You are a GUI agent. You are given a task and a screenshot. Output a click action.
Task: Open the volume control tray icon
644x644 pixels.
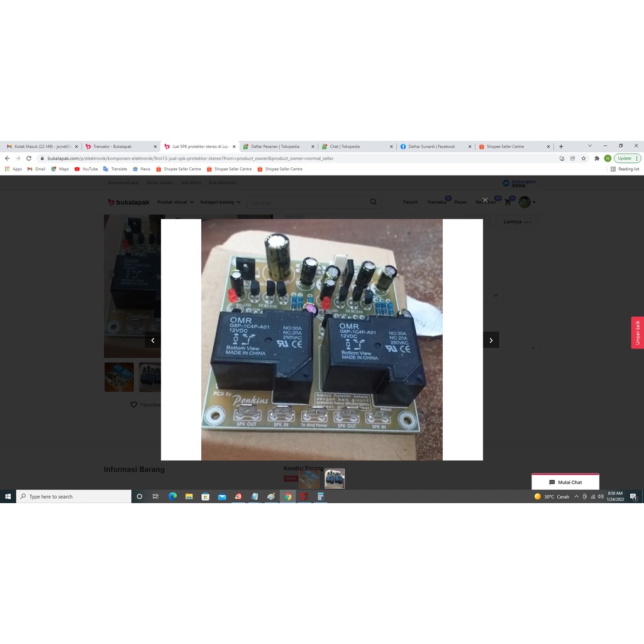(601, 496)
